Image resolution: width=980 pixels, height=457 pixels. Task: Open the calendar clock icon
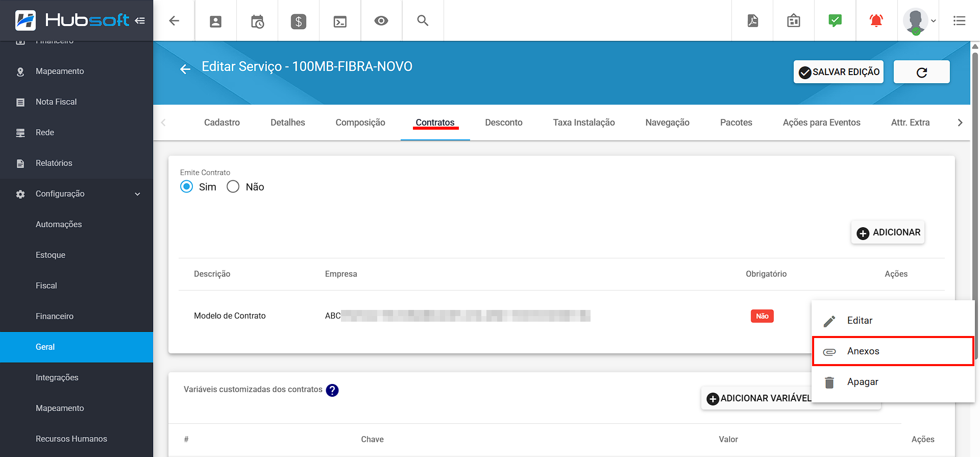click(257, 21)
